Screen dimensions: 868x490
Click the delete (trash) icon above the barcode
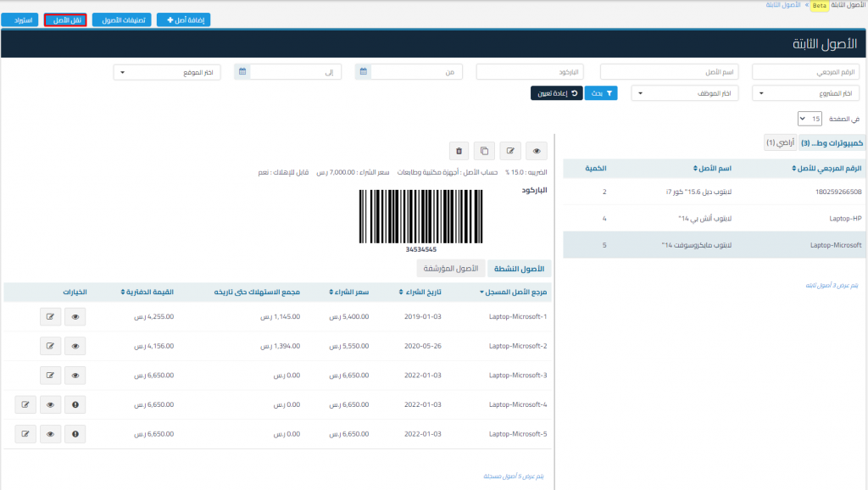(459, 151)
